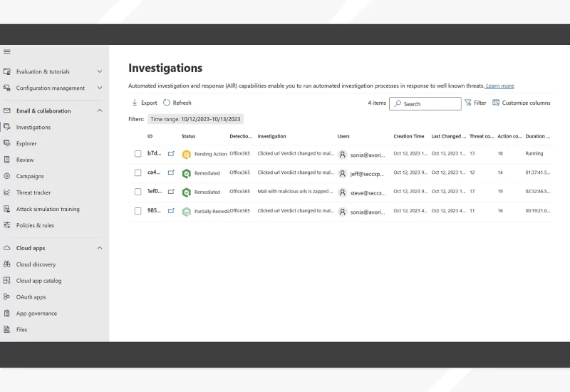Click the Time range filter chip
Viewport: 570px width, 392px height.
coord(195,119)
